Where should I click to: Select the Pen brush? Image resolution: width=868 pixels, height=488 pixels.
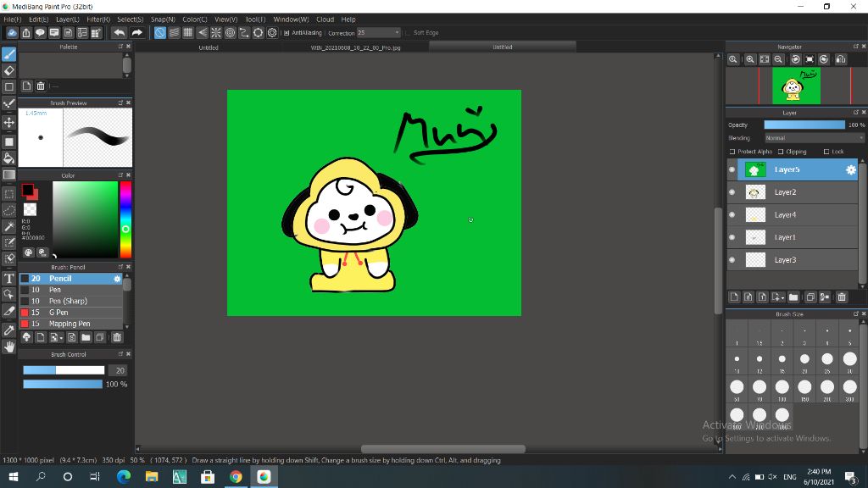(x=71, y=290)
